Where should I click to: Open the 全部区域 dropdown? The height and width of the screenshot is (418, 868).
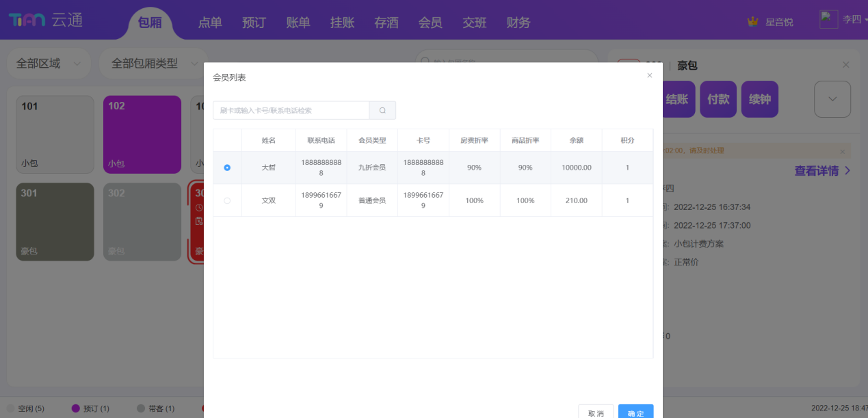point(49,64)
